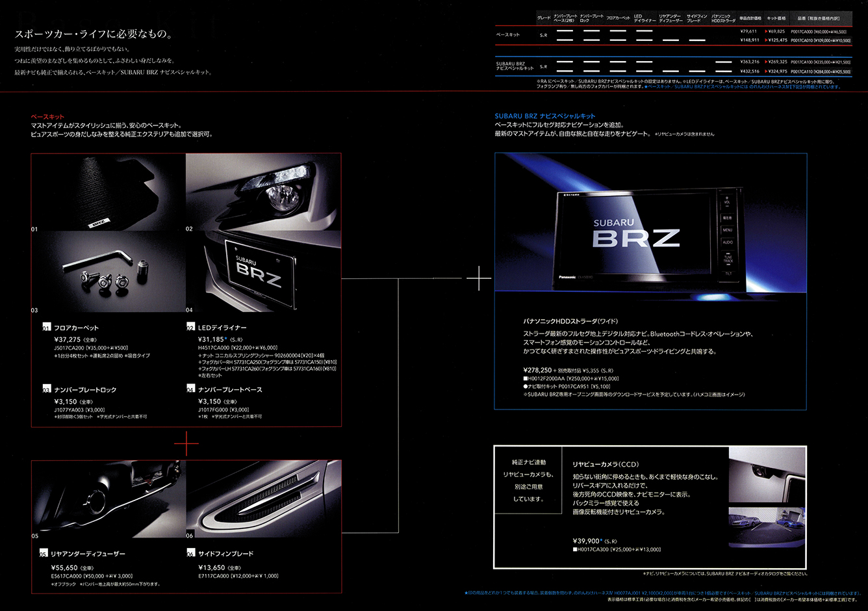Click the パナソニックHDDストラーダ(ワイド) title
This screenshot has height=611, width=868.
571,321
